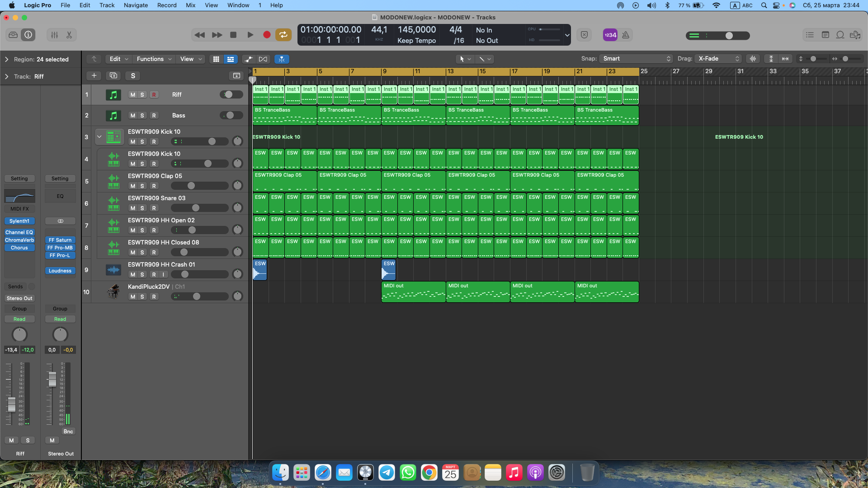Open the Sylenth1 instrument slot
The width and height of the screenshot is (868, 488).
tap(19, 221)
